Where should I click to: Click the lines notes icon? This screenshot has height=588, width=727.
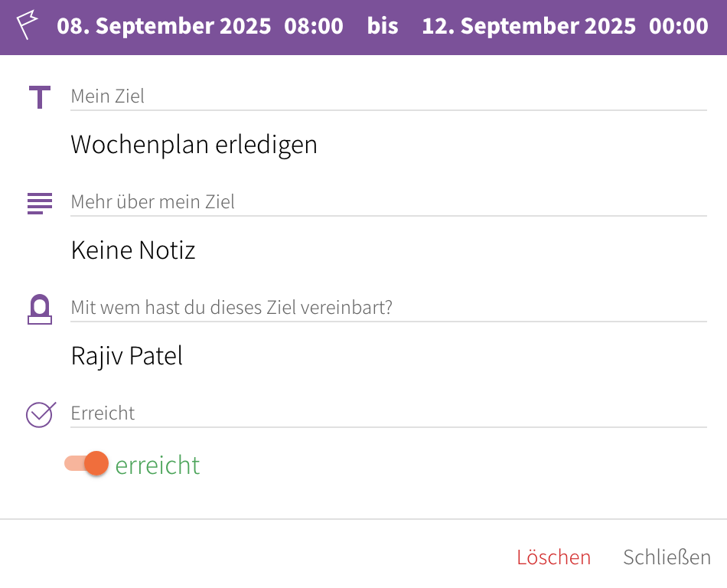(40, 203)
